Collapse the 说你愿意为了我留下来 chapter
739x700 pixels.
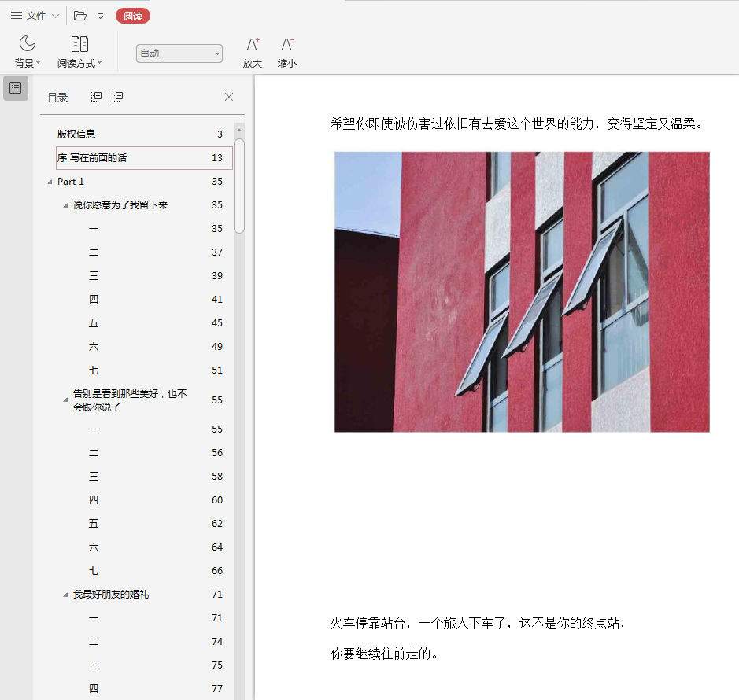66,205
